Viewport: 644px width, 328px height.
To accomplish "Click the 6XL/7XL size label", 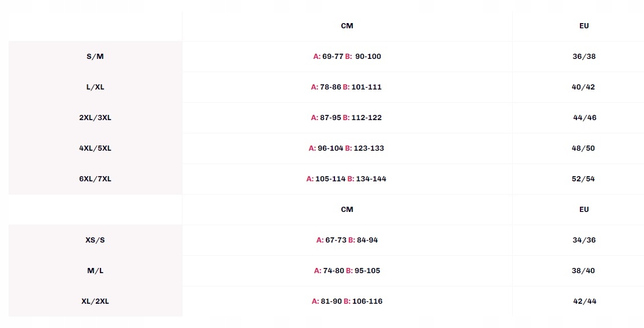I will 95,178.
